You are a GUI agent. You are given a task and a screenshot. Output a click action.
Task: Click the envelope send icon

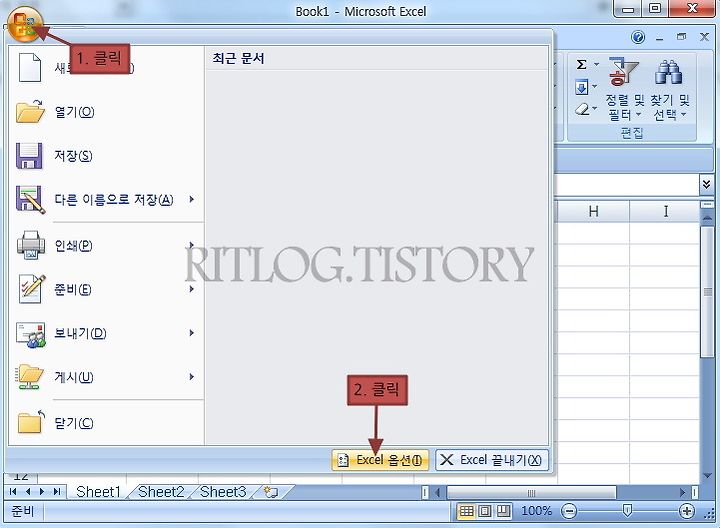[x=31, y=334]
